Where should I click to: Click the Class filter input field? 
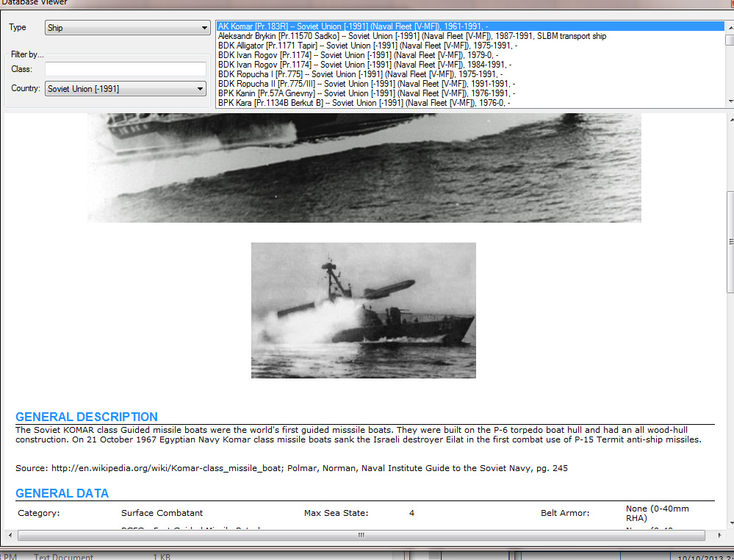pos(126,69)
